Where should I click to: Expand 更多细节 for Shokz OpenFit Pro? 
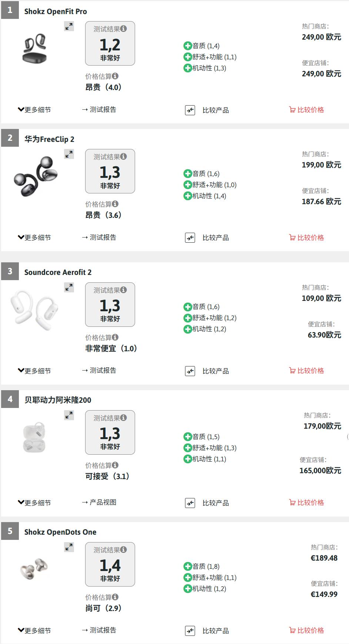pos(34,110)
